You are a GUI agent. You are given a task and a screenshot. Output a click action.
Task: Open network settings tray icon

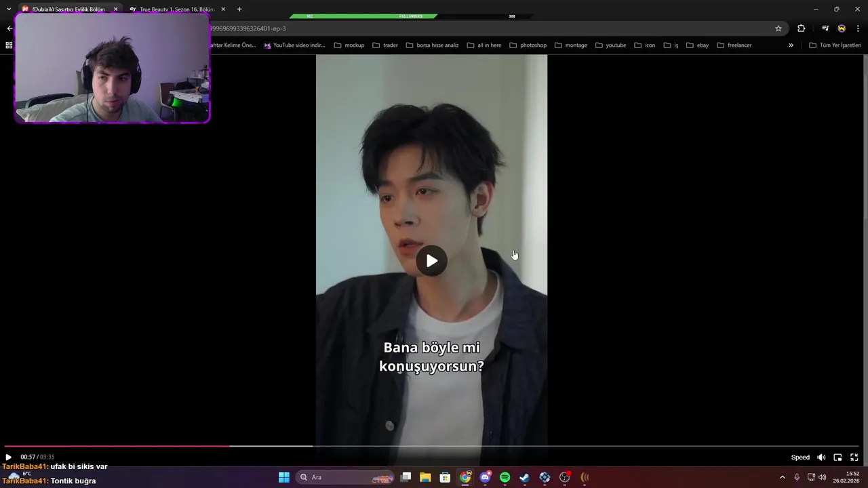[x=811, y=477]
